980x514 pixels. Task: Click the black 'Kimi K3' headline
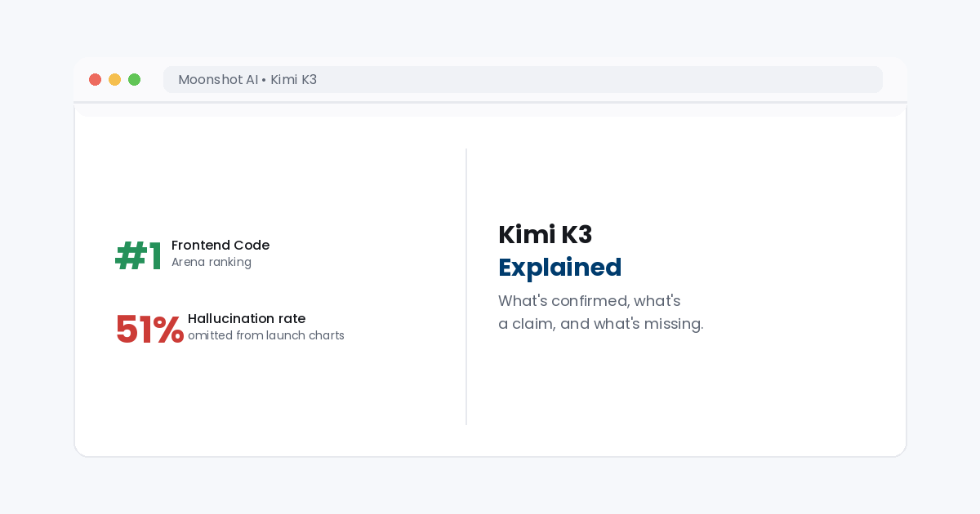click(545, 234)
